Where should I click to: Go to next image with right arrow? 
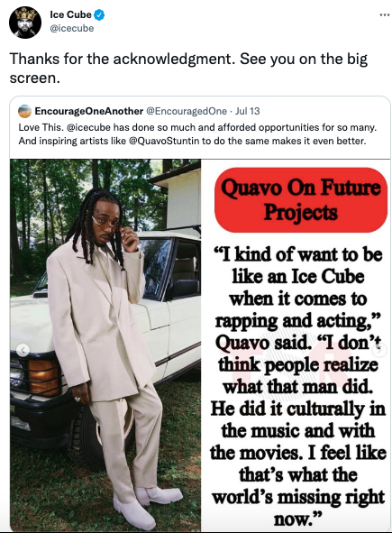point(380,349)
